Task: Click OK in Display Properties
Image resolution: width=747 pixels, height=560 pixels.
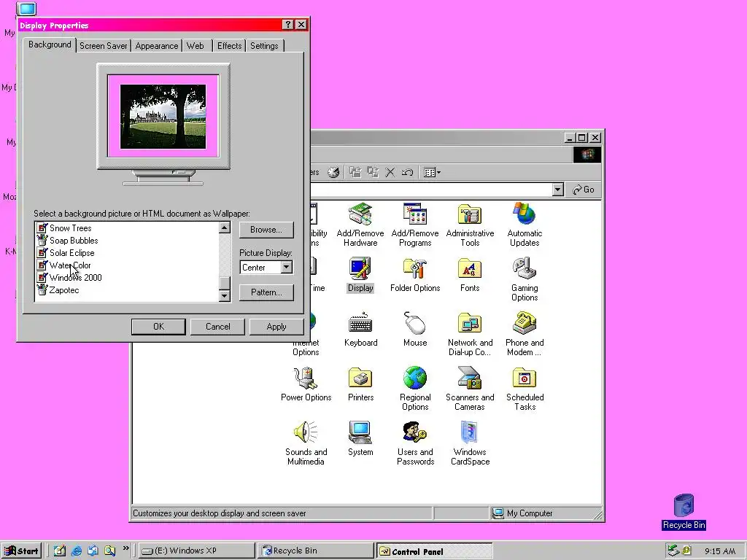Action: [x=158, y=327]
